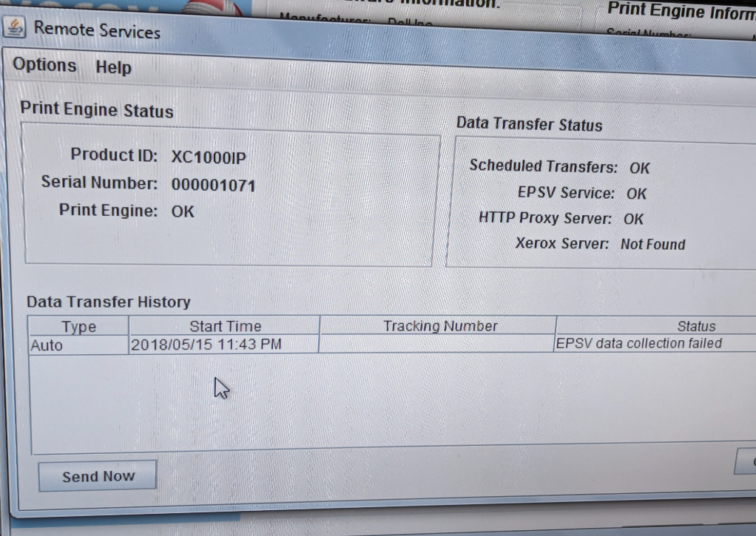The width and height of the screenshot is (756, 536).
Task: Select the Tracking Number column header
Action: [x=439, y=326]
